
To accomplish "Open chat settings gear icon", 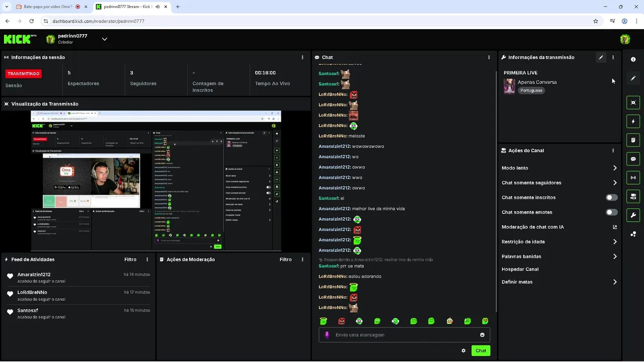I will coord(463,350).
